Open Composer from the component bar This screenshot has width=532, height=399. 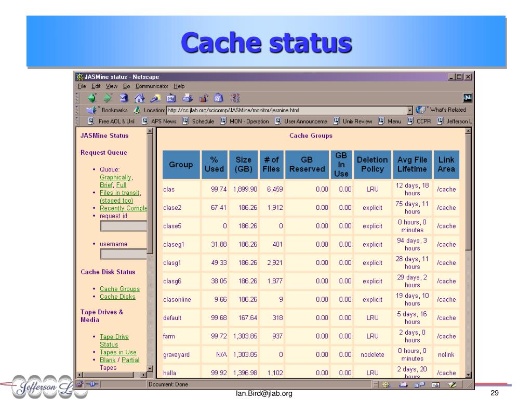453,384
